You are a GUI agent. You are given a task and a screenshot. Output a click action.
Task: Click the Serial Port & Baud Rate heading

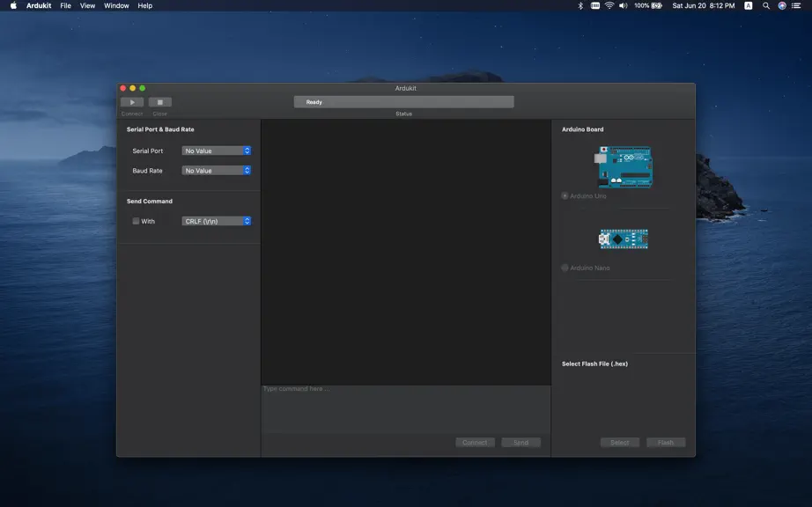(x=160, y=129)
